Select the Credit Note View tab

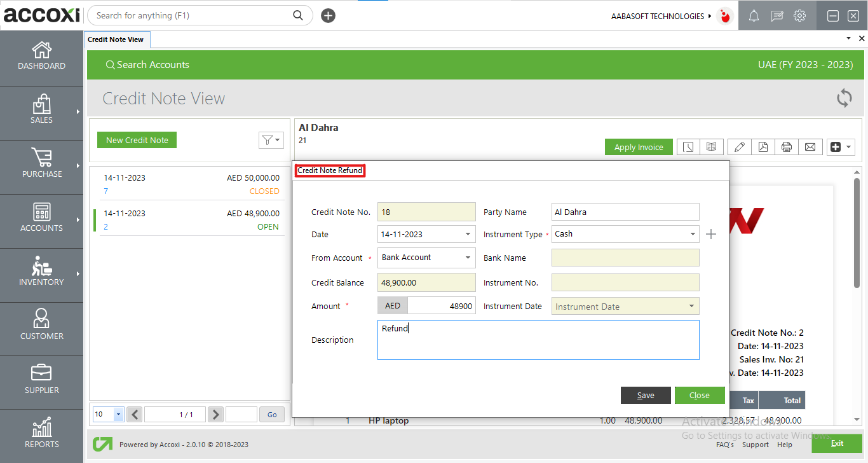[x=117, y=39]
